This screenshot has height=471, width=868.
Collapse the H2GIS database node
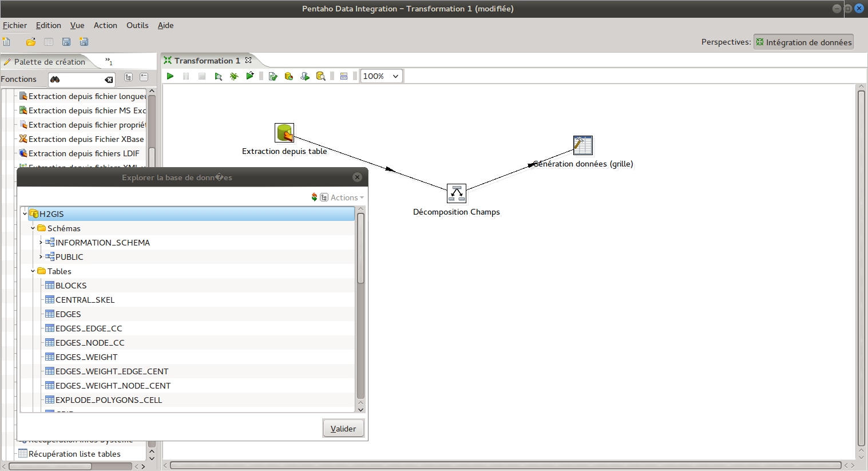pos(25,214)
